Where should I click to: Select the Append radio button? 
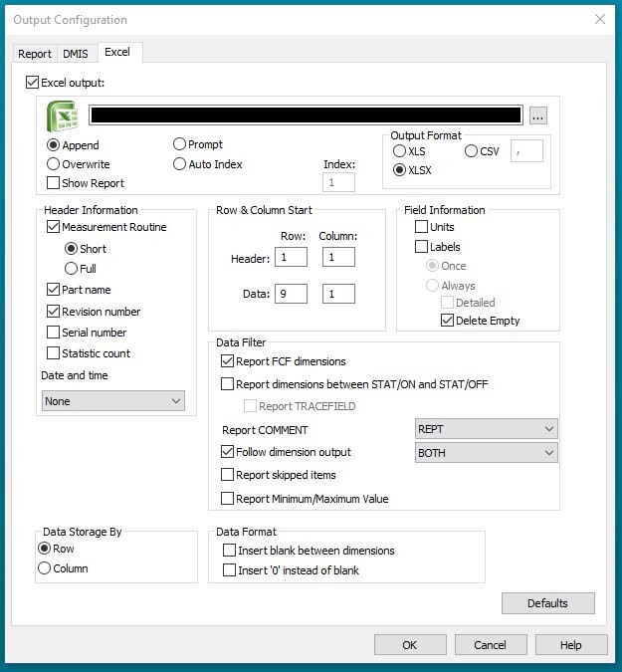pos(53,145)
